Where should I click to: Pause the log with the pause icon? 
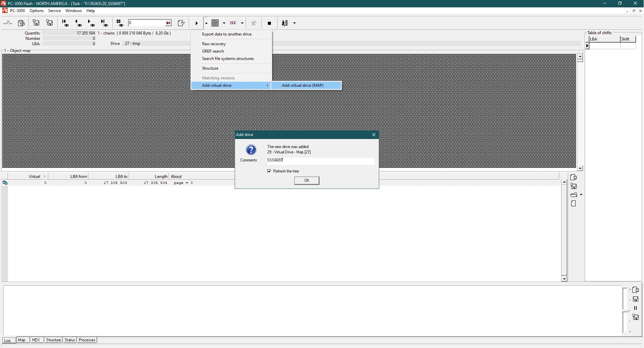point(635,308)
